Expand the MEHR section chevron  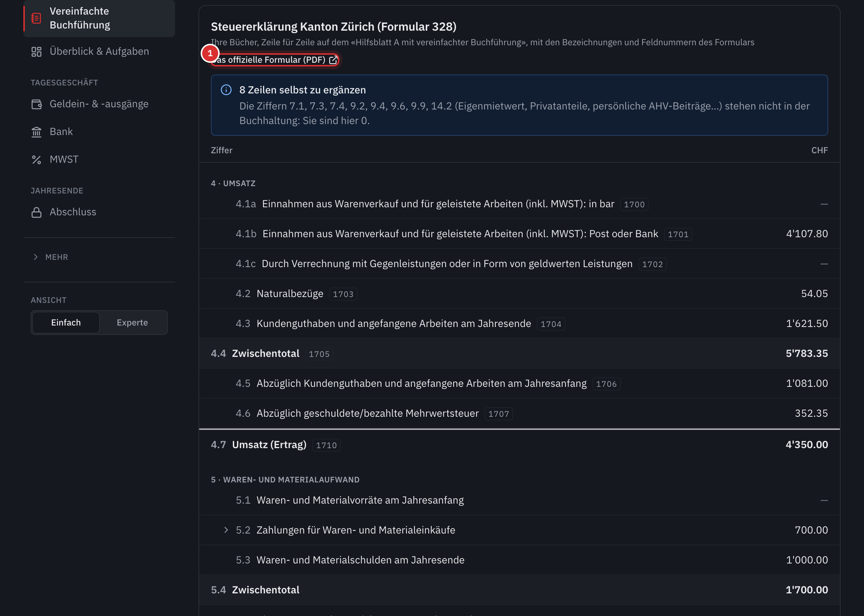click(x=36, y=257)
